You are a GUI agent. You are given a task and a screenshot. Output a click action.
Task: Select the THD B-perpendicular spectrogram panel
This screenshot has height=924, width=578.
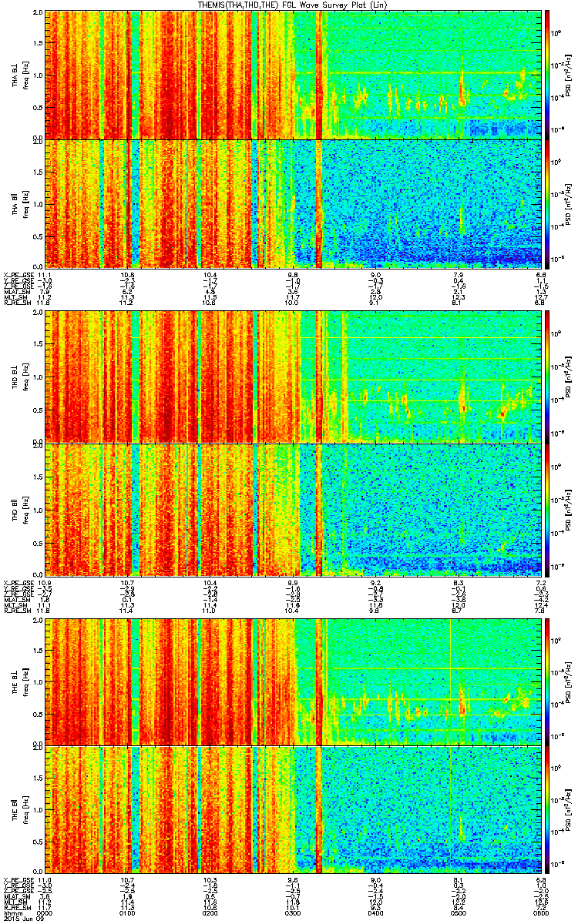tap(295, 375)
